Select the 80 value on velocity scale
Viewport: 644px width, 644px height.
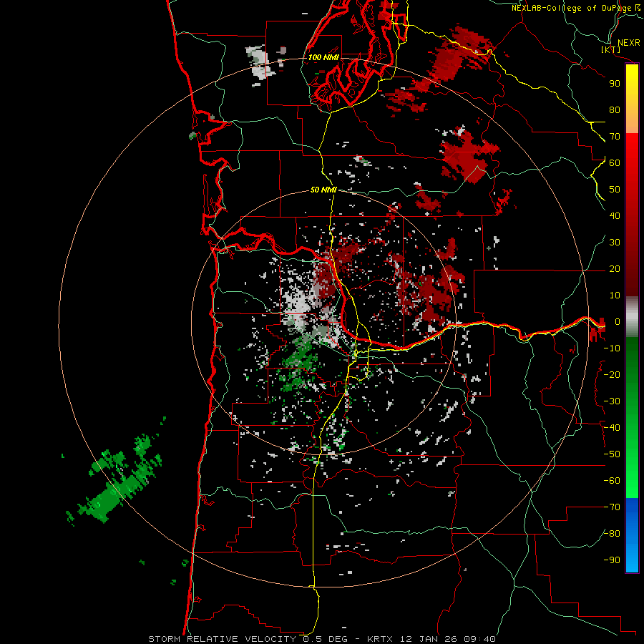[615, 110]
